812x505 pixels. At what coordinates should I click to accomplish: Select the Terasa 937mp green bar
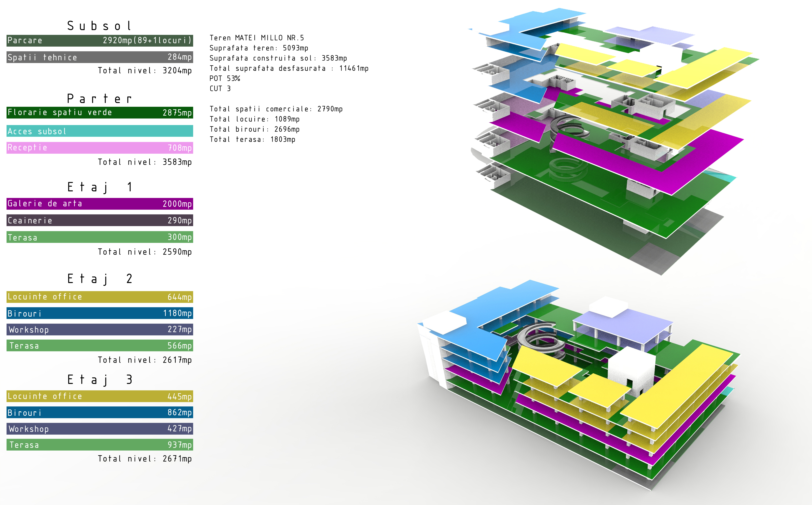(100, 445)
